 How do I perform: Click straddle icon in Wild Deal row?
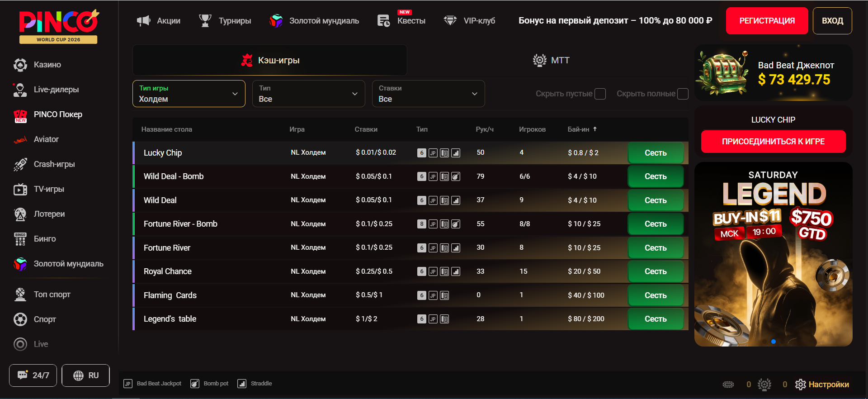(456, 200)
